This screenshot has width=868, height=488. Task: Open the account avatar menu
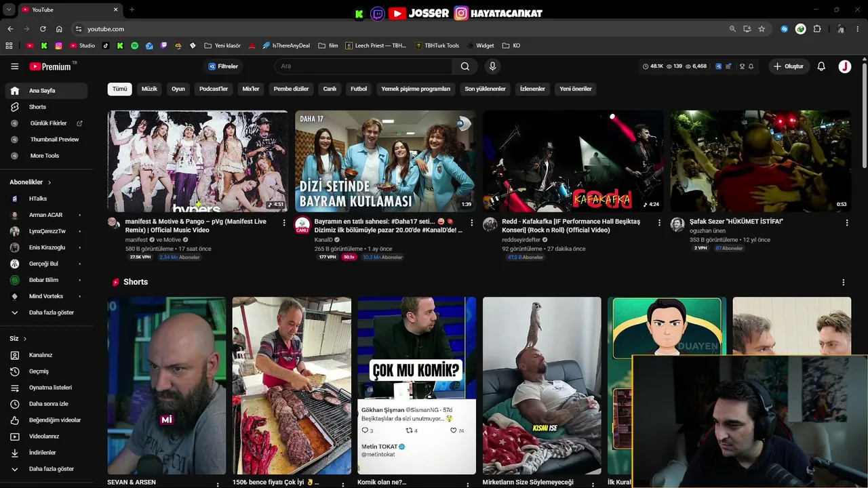click(844, 66)
